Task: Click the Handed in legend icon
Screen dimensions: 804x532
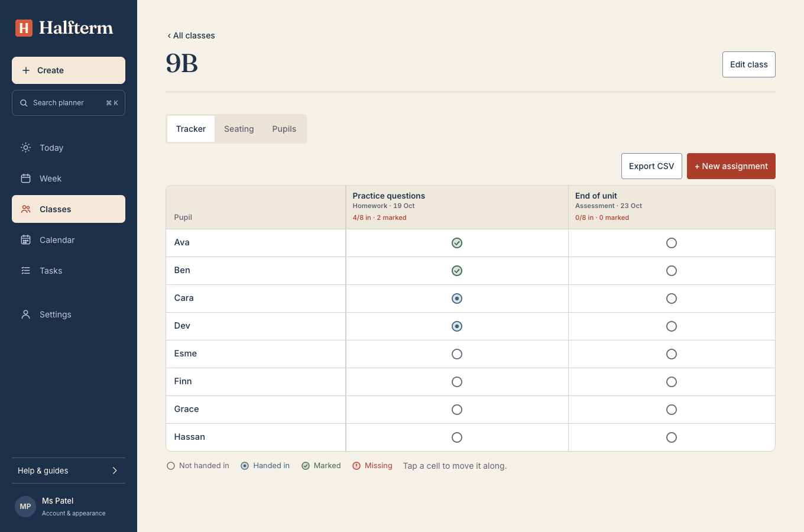Action: [245, 466]
